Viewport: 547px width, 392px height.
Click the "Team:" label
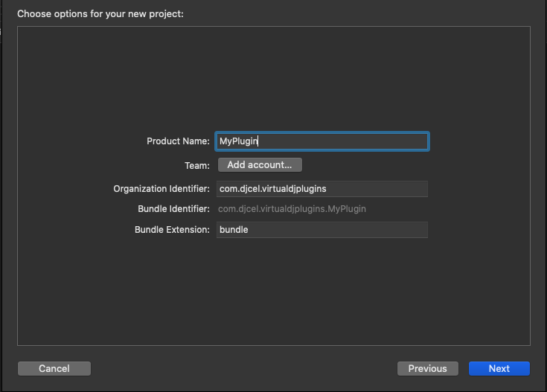pos(197,165)
